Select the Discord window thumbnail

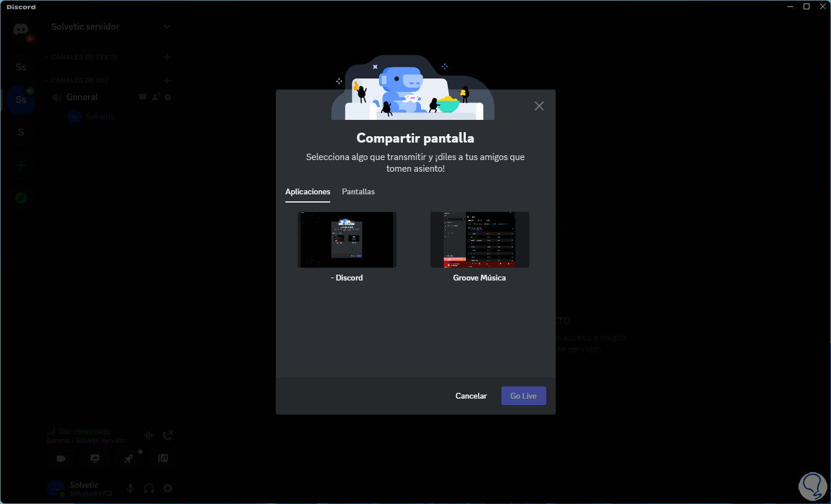pyautogui.click(x=347, y=240)
